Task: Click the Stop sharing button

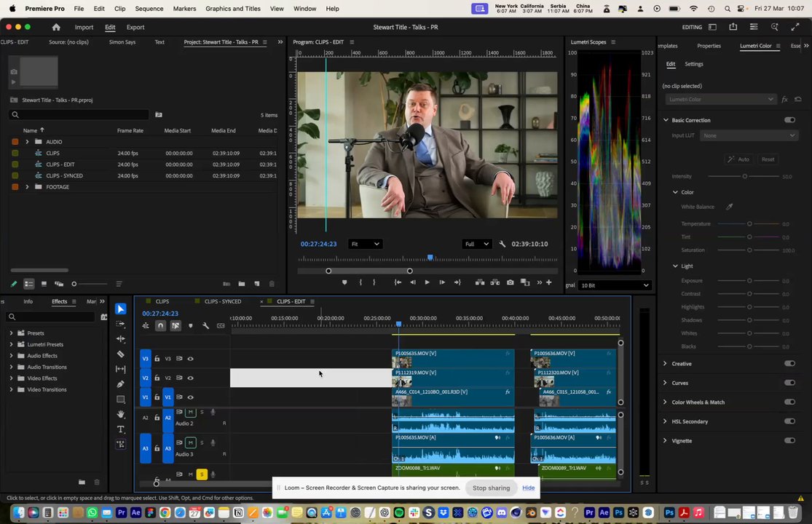Action: [491, 488]
